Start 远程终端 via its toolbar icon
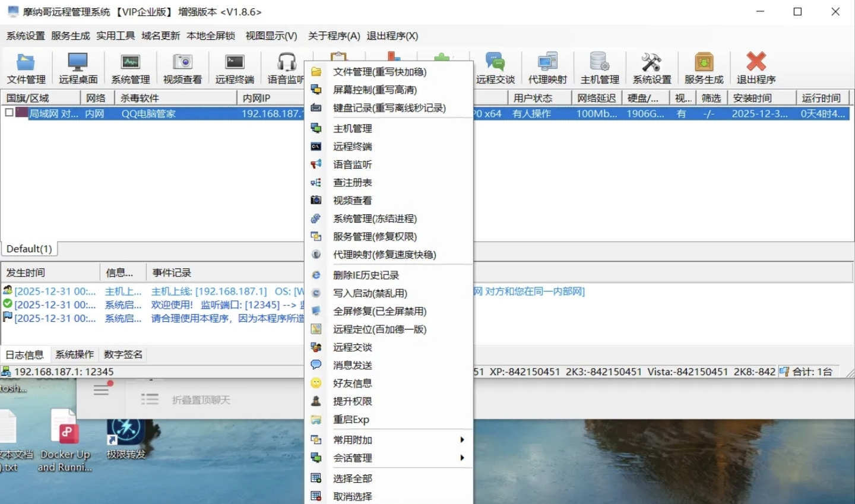Screen dimensions: 855x504 (x=233, y=66)
